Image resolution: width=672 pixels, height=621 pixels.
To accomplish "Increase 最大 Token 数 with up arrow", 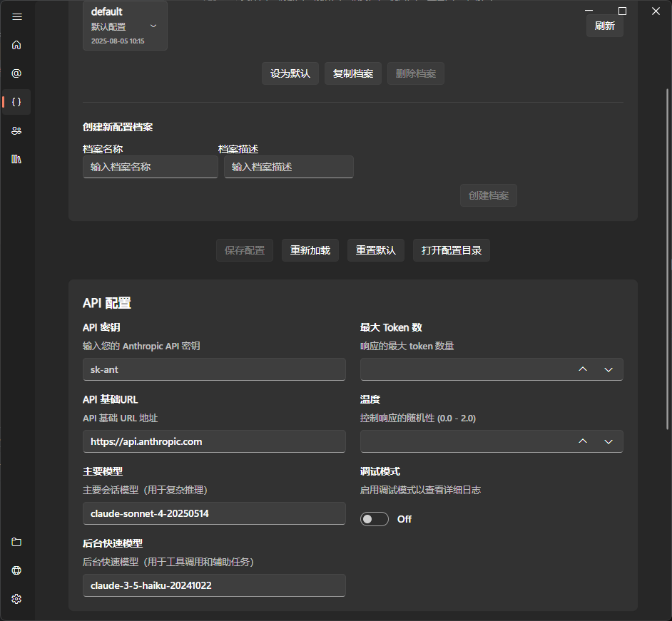I will click(x=583, y=369).
